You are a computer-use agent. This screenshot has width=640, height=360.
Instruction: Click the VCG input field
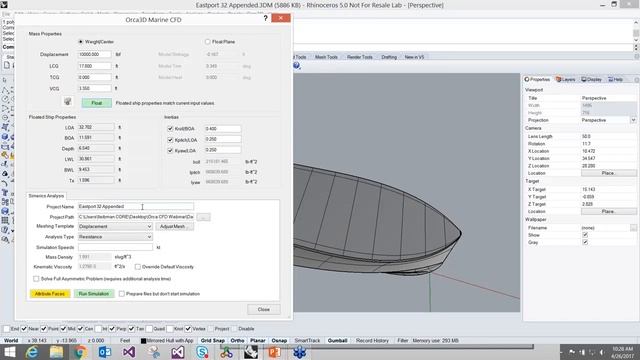click(x=94, y=88)
